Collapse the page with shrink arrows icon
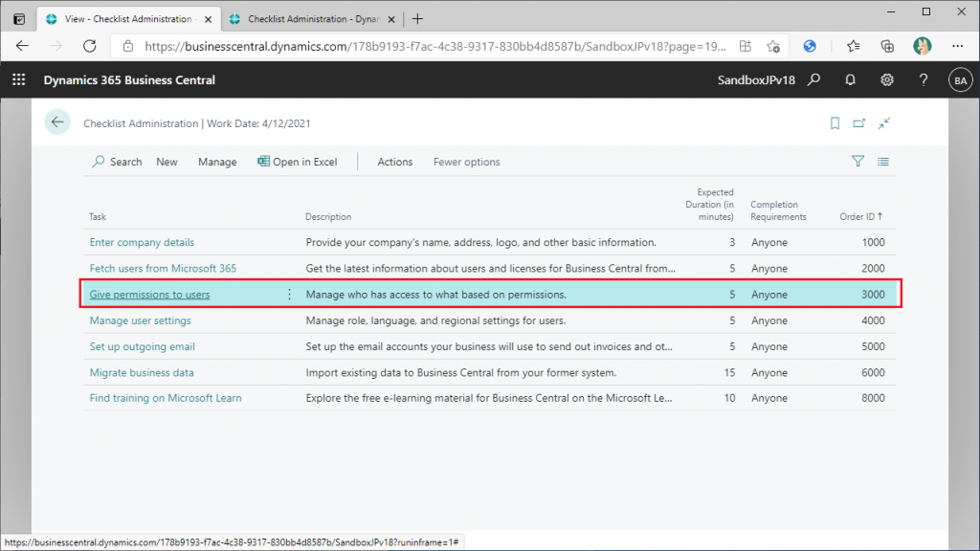Viewport: 980px width, 551px height. (x=883, y=123)
